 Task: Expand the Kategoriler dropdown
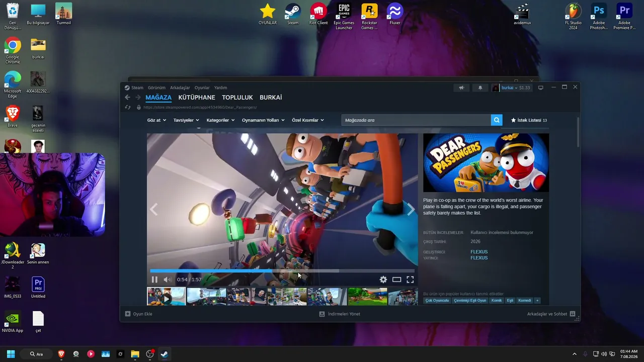(220, 120)
